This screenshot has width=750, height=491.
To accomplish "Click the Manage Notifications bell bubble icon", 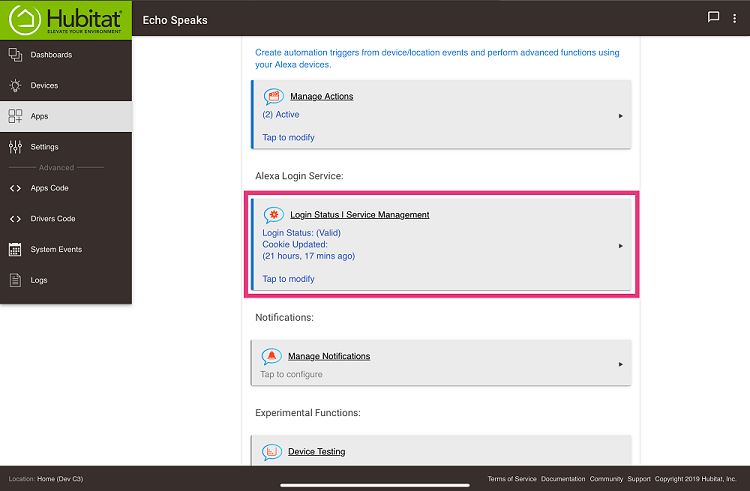I will (x=271, y=356).
